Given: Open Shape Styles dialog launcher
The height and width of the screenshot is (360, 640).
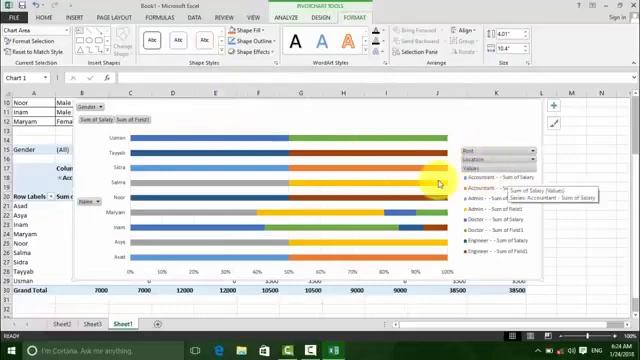Looking at the screenshot, I should [276, 63].
